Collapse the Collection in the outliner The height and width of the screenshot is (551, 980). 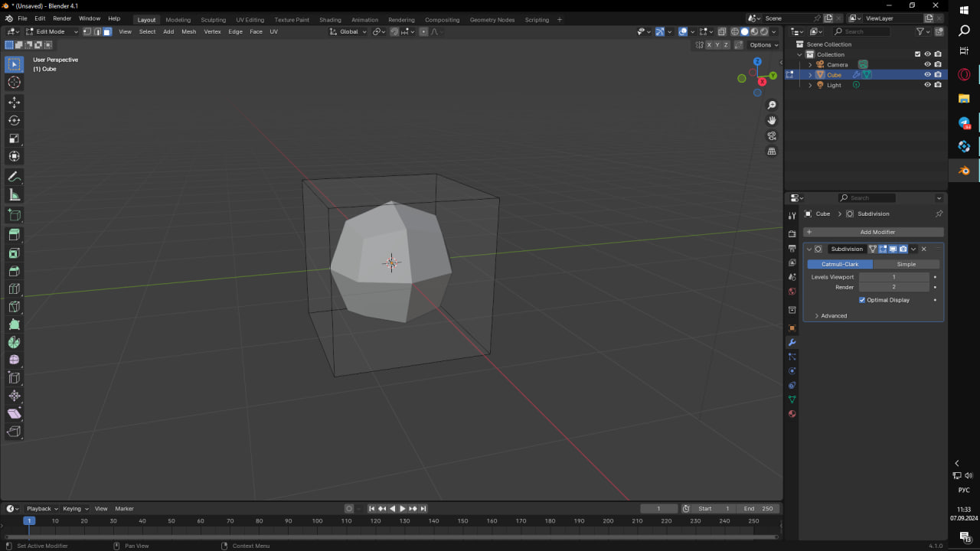click(800, 55)
